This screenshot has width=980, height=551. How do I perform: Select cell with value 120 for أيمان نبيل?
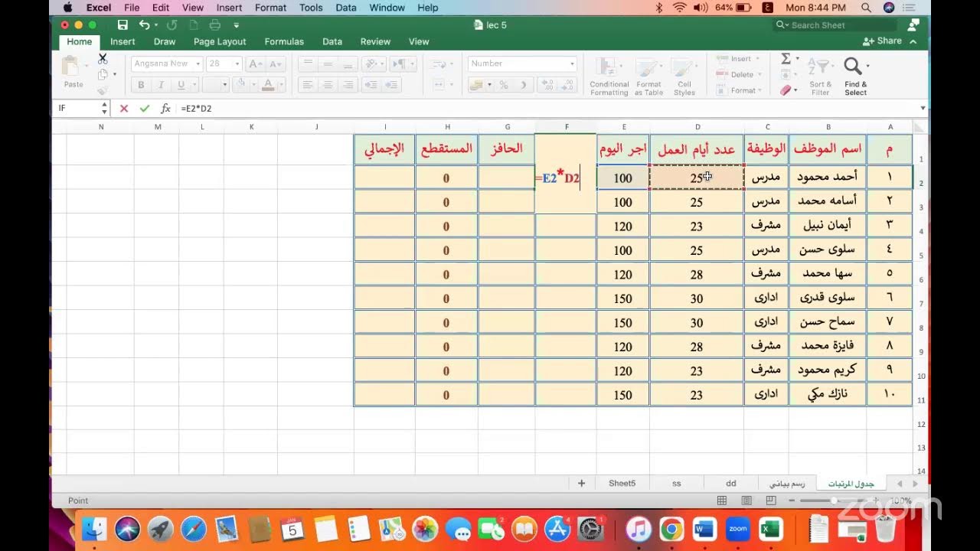click(623, 227)
